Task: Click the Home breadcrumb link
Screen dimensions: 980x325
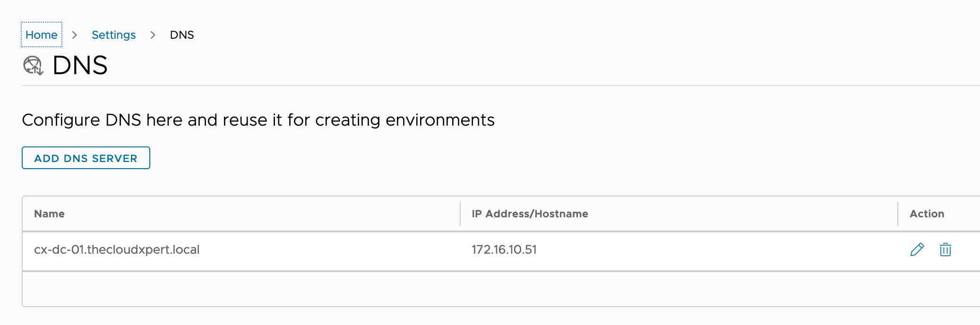Action: pos(41,35)
